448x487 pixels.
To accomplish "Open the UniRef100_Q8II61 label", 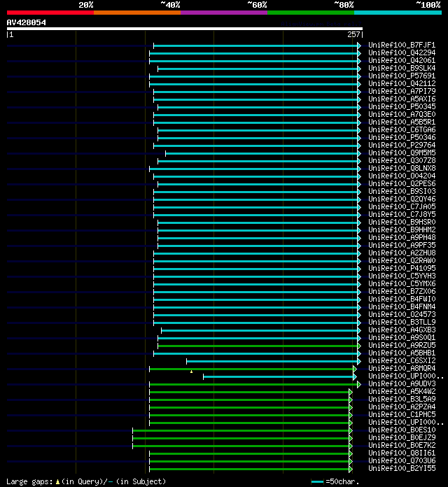I will [402, 453].
